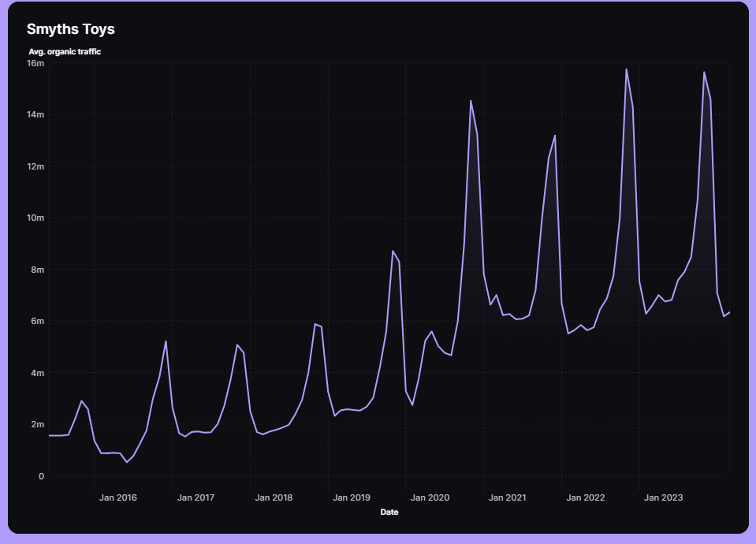Select the "14m" y-axis tick label
The height and width of the screenshot is (544, 756).
click(35, 114)
